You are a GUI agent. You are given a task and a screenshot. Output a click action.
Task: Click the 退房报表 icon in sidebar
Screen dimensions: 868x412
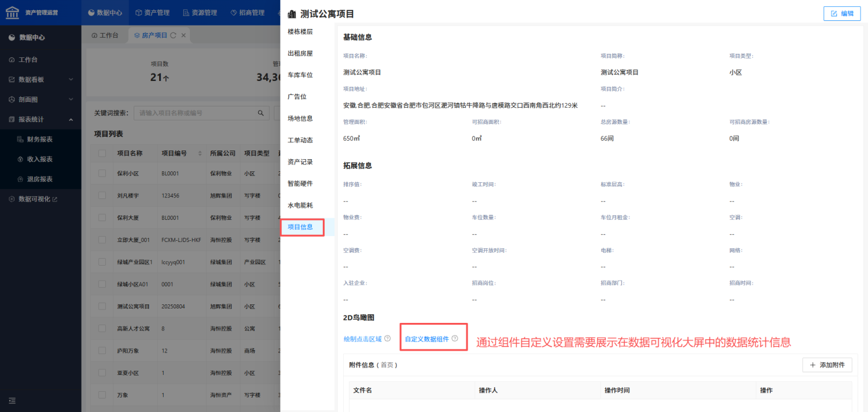pyautogui.click(x=21, y=179)
